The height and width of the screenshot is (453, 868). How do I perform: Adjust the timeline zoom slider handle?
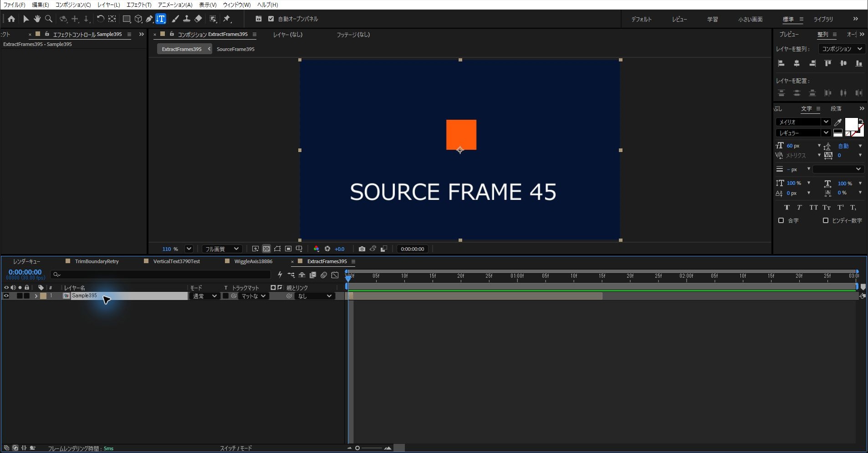click(x=357, y=448)
